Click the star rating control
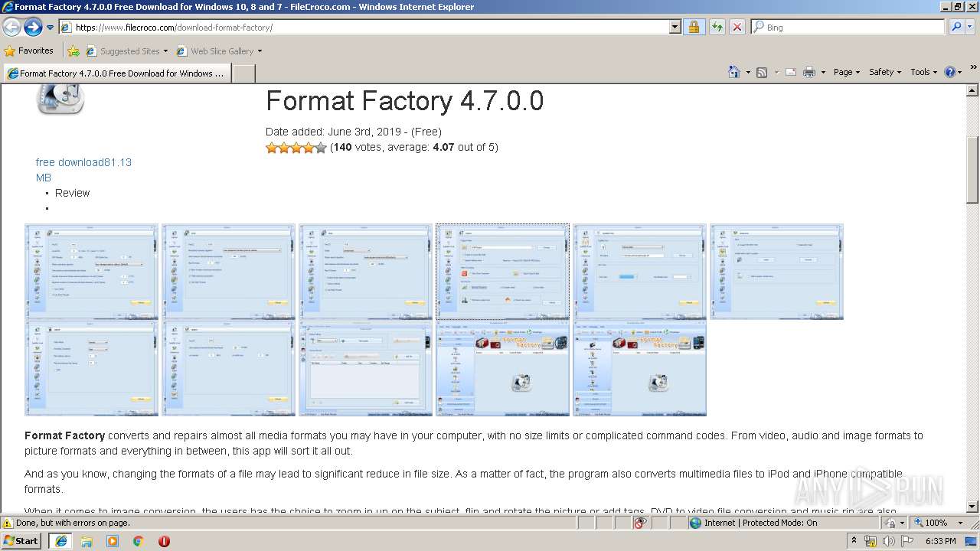Screen dimensions: 980x551 [296, 148]
